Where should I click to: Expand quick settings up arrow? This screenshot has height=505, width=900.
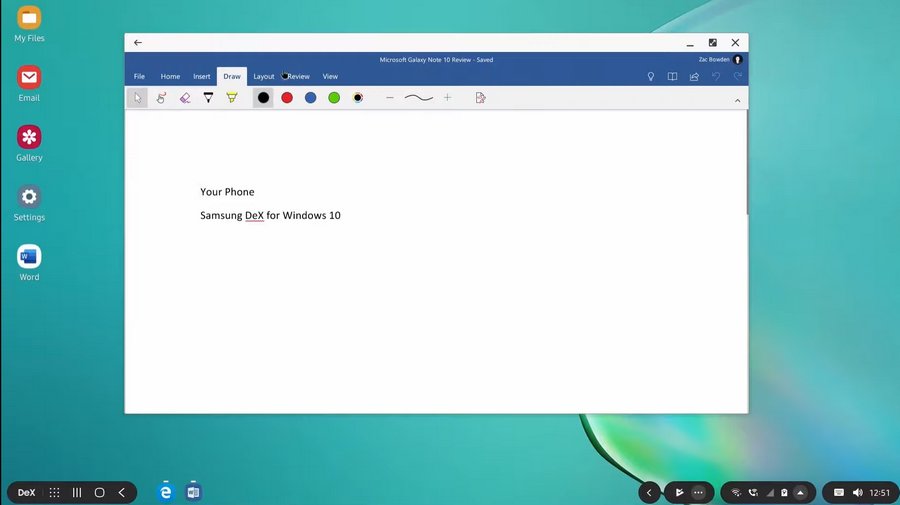pos(800,492)
